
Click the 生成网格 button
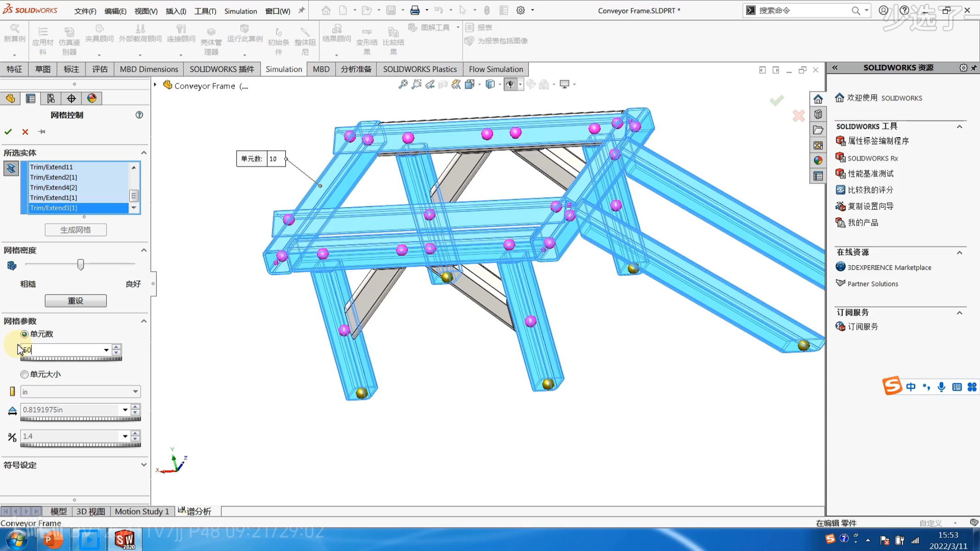pyautogui.click(x=76, y=230)
